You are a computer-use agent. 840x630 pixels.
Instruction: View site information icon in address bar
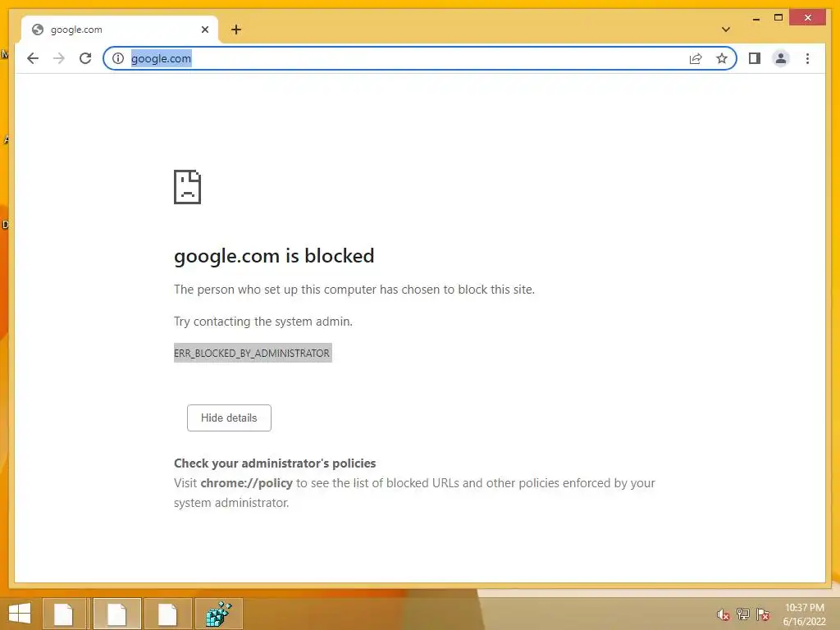(118, 58)
